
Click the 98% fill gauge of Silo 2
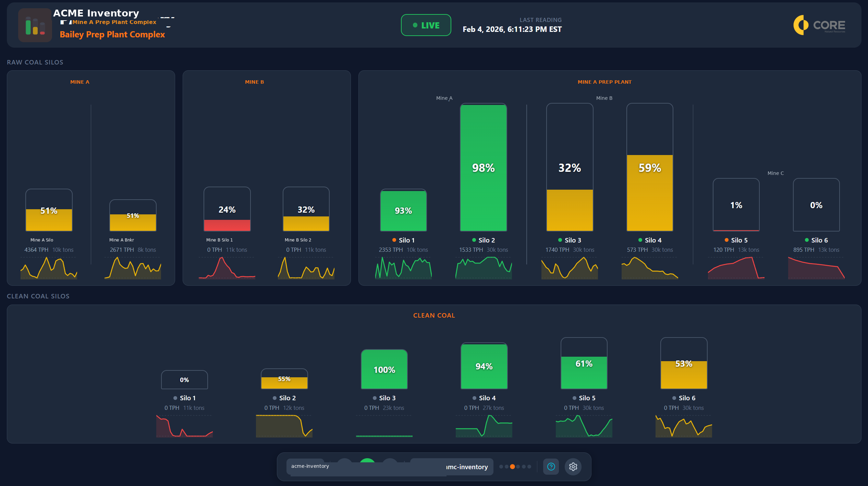tap(483, 168)
